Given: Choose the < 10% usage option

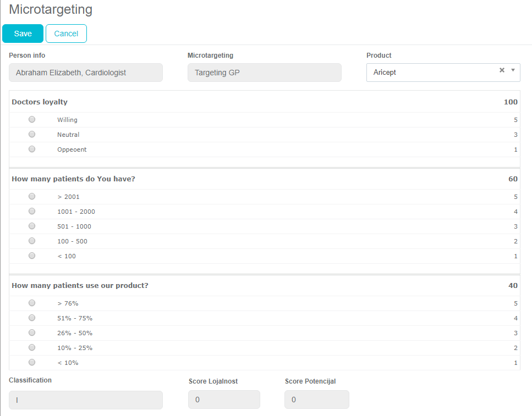Looking at the screenshot, I should tap(32, 362).
